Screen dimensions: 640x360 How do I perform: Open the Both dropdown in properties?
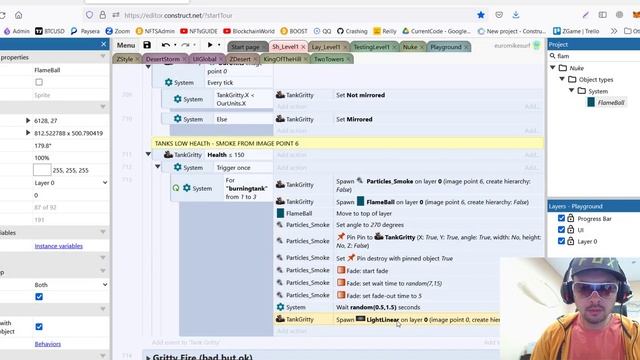coord(71,284)
